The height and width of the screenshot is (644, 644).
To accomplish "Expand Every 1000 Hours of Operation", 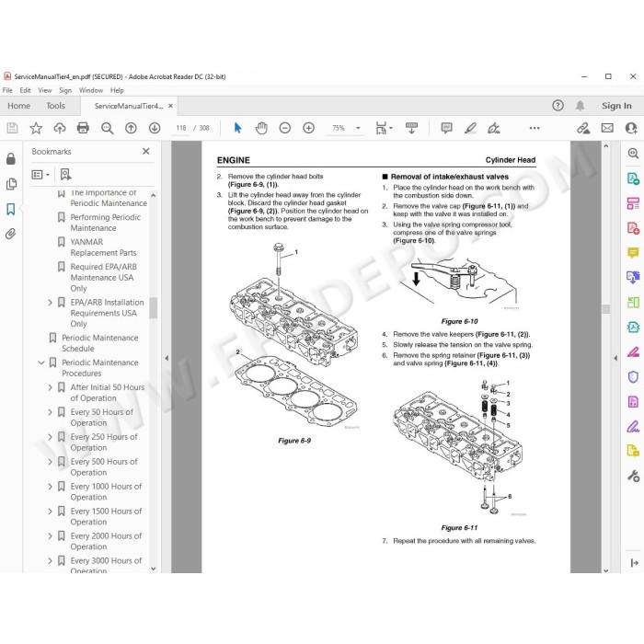I will 50,487.
